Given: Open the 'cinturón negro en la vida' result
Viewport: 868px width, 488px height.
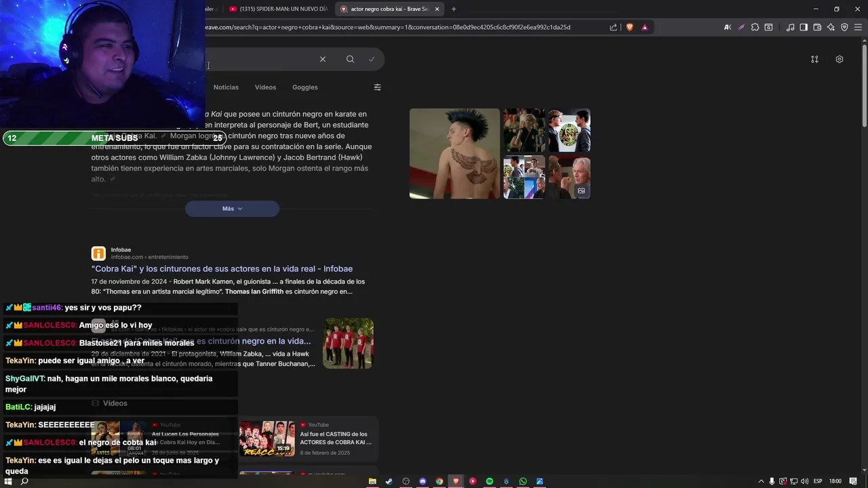Looking at the screenshot, I should 201,341.
